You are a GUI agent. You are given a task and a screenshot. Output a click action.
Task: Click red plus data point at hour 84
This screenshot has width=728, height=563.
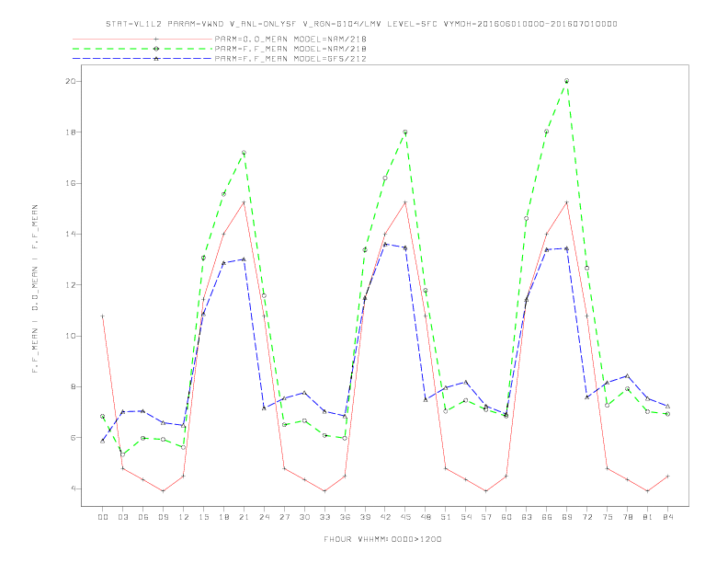pos(667,477)
